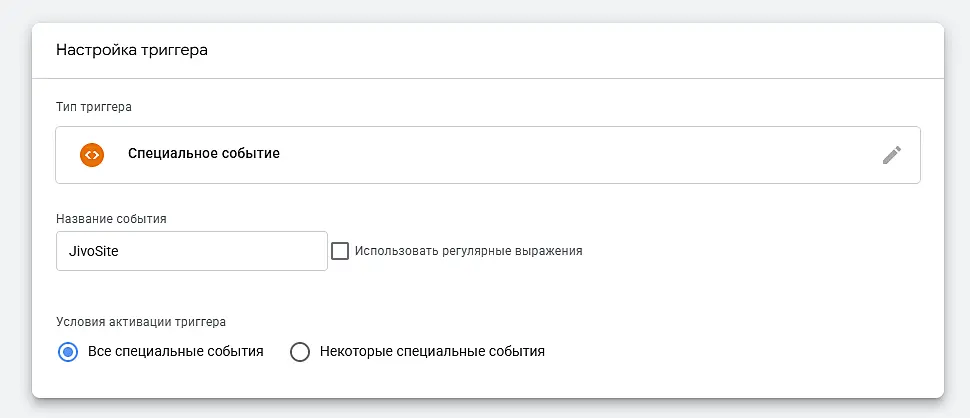The image size is (970, 418).
Task: Click the "Условия активации триггера" label
Action: tap(141, 322)
